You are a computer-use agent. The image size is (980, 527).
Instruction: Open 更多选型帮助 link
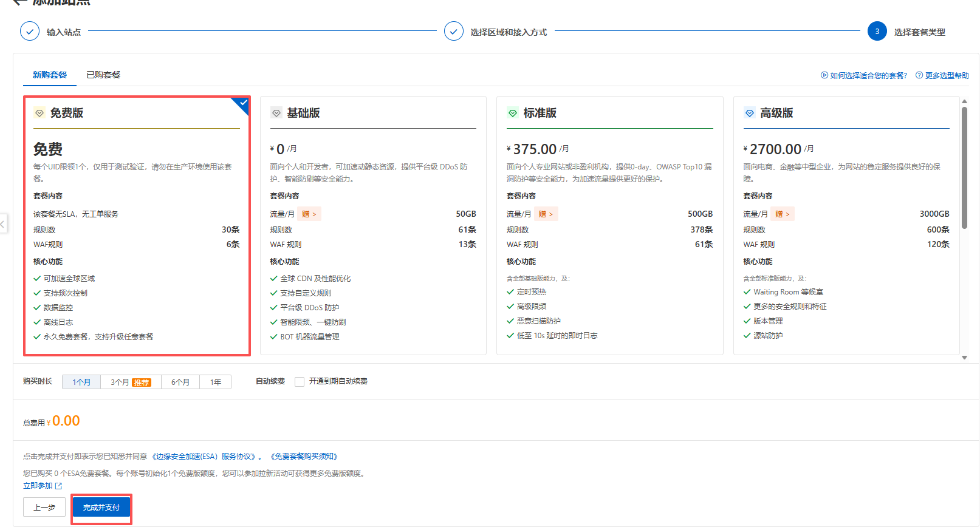(x=947, y=75)
